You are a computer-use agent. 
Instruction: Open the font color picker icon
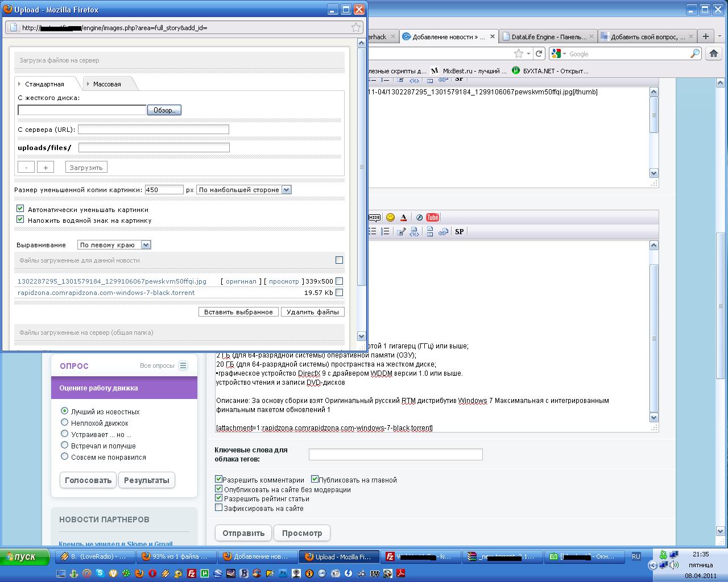tap(404, 217)
